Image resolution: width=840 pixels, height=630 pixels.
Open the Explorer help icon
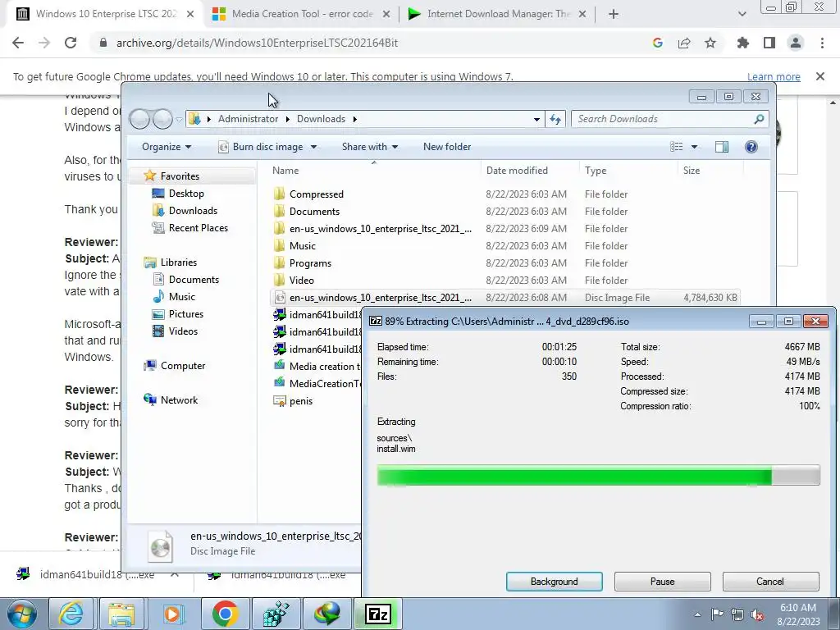point(751,147)
